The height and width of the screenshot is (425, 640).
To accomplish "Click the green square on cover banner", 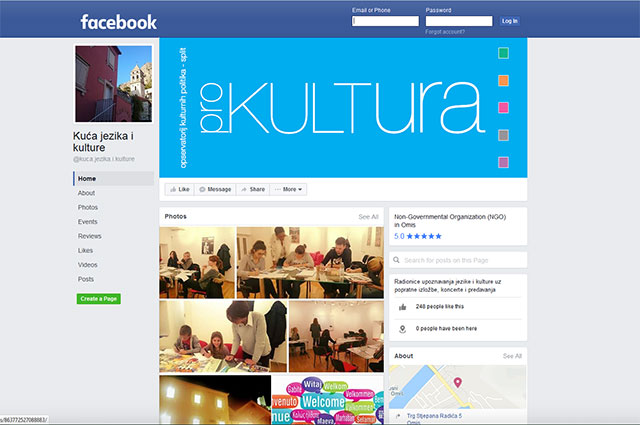I will click(x=504, y=53).
